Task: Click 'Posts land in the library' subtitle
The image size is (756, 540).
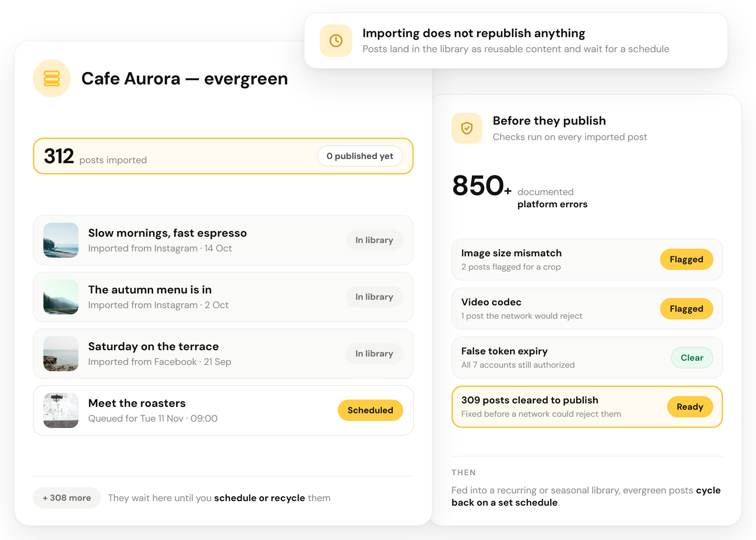Action: 516,49
